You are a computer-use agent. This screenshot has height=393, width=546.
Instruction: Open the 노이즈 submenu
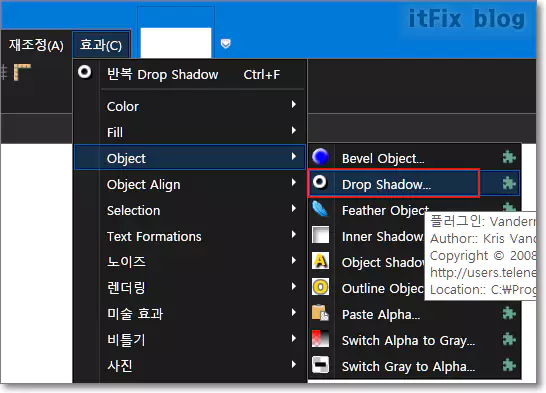click(x=190, y=262)
